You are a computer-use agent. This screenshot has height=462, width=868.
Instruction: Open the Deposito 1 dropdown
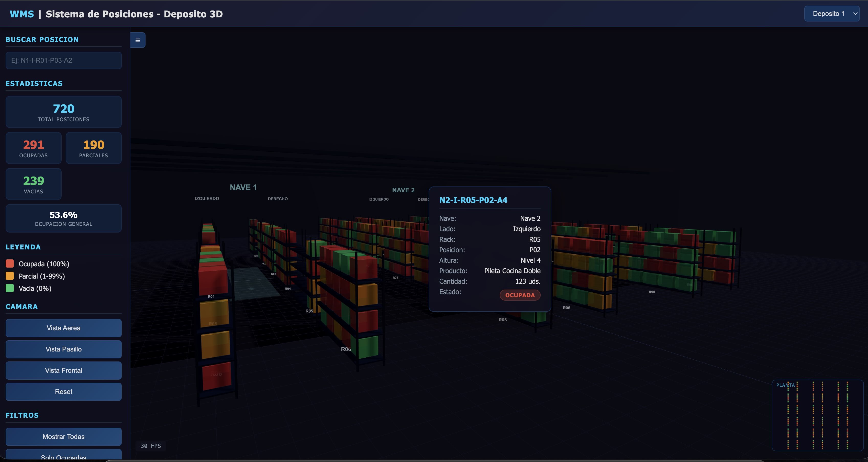click(x=832, y=14)
